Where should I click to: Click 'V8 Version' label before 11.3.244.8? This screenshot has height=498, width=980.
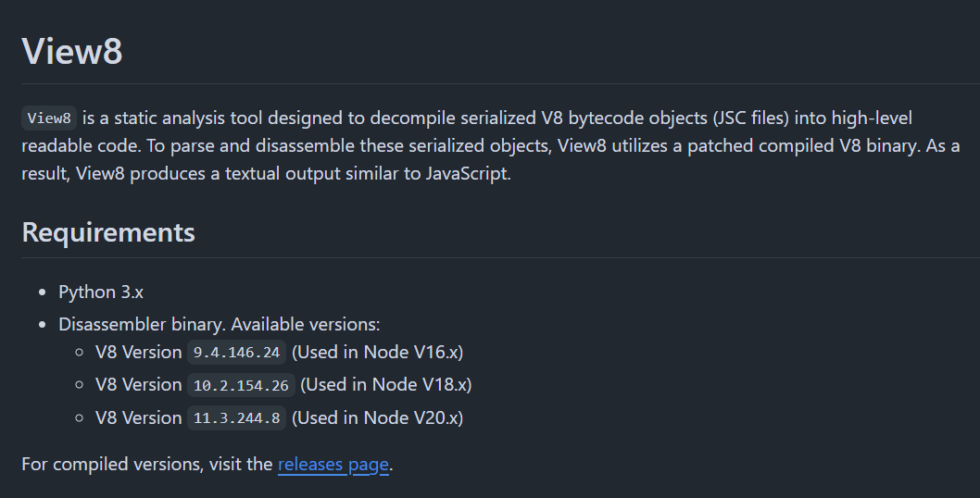[x=138, y=417]
